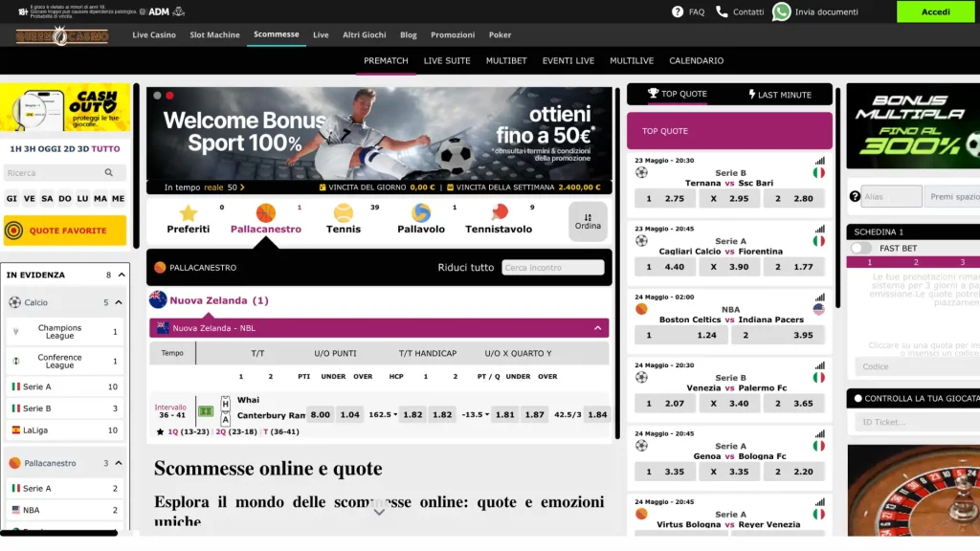Collapse the Nuova Zelanda - NBL league

coord(597,328)
